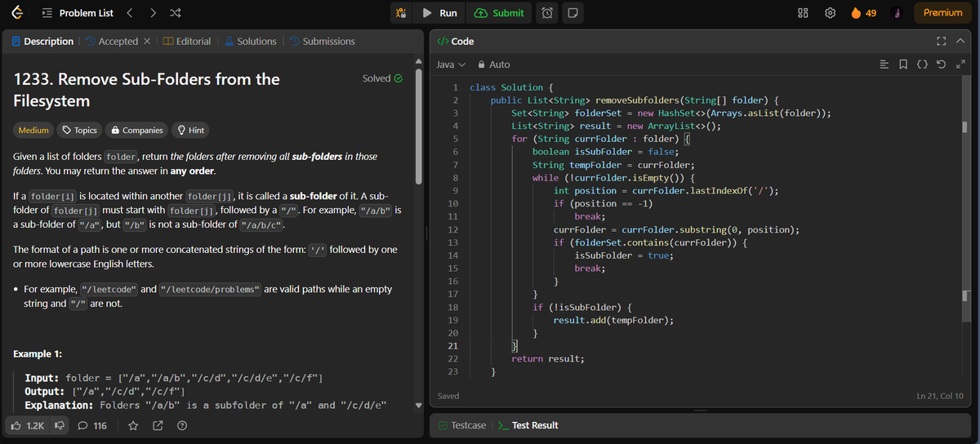
Task: Share the problem with the share icon
Action: coord(158,425)
